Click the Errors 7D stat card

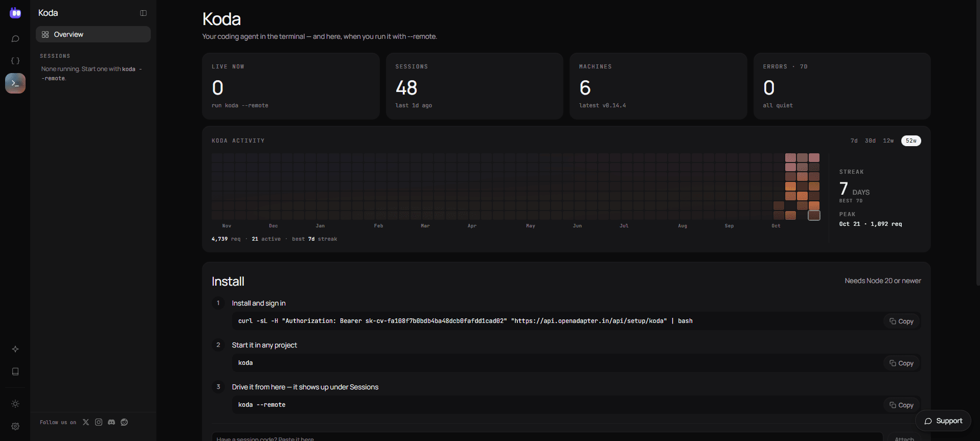pyautogui.click(x=842, y=86)
